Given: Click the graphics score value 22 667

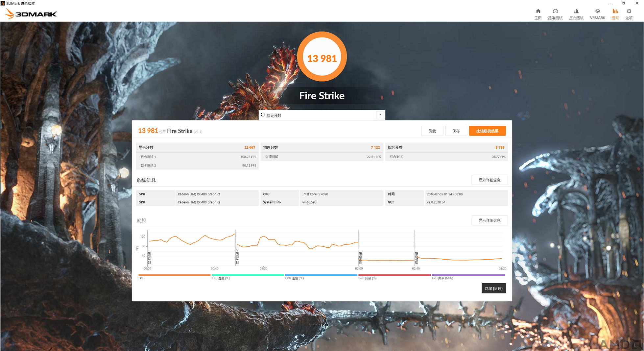Looking at the screenshot, I should (x=250, y=147).
